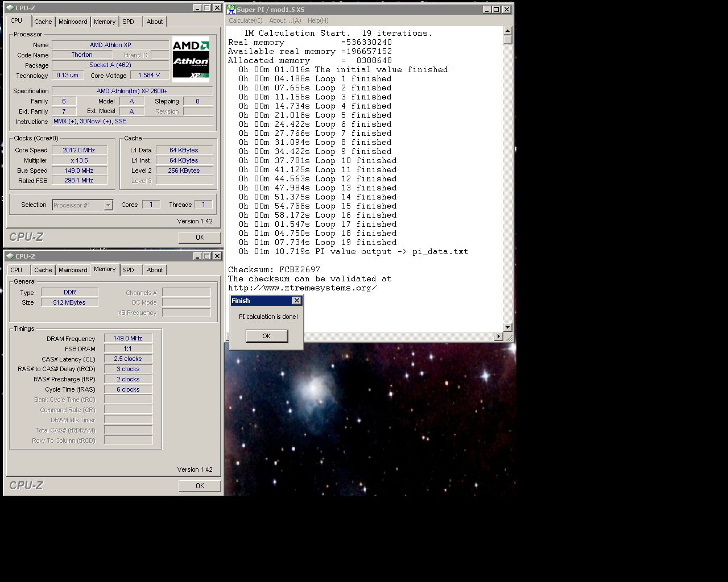Click the processor name AMD Athlon XP

pos(110,45)
